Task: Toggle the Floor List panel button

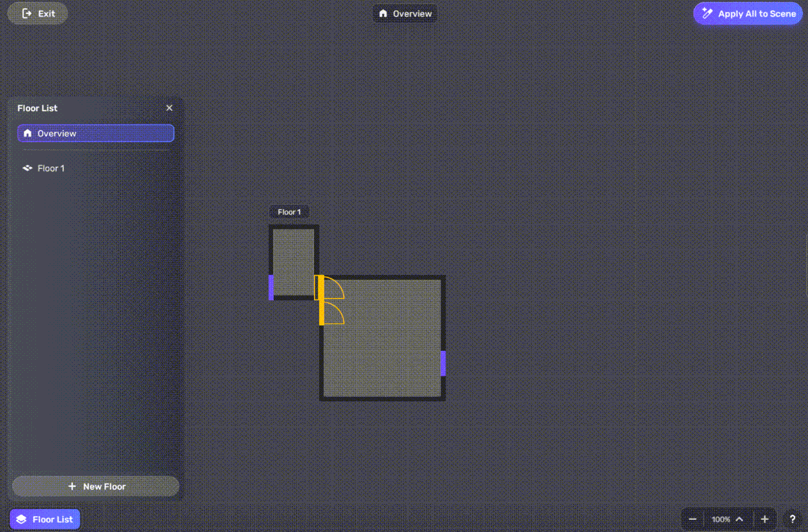Action: coord(45,519)
